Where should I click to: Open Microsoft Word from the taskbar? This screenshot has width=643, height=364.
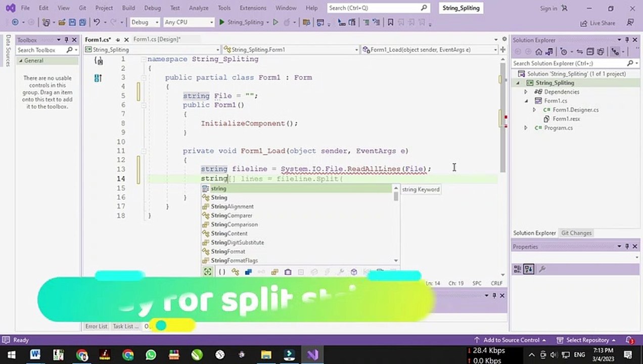click(x=35, y=355)
